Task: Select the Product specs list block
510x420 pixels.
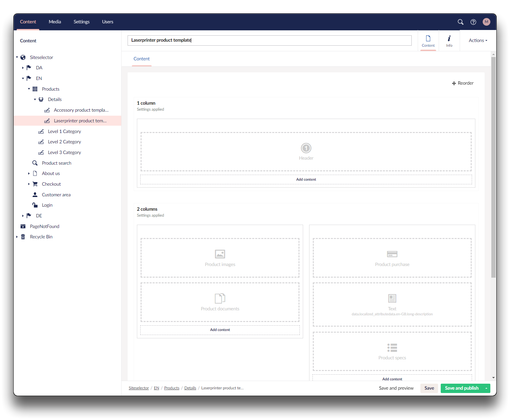Action: [x=392, y=351]
